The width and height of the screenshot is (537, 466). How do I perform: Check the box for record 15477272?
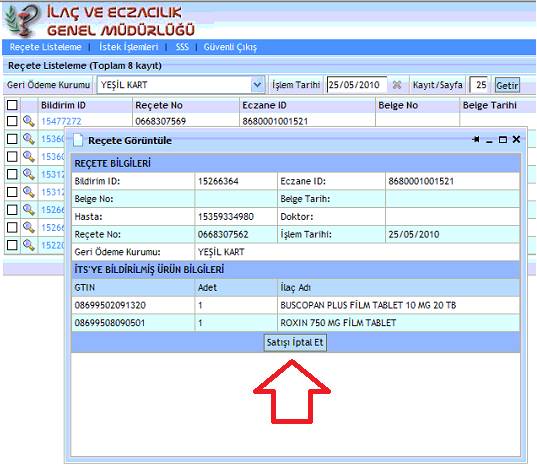tap(12, 121)
